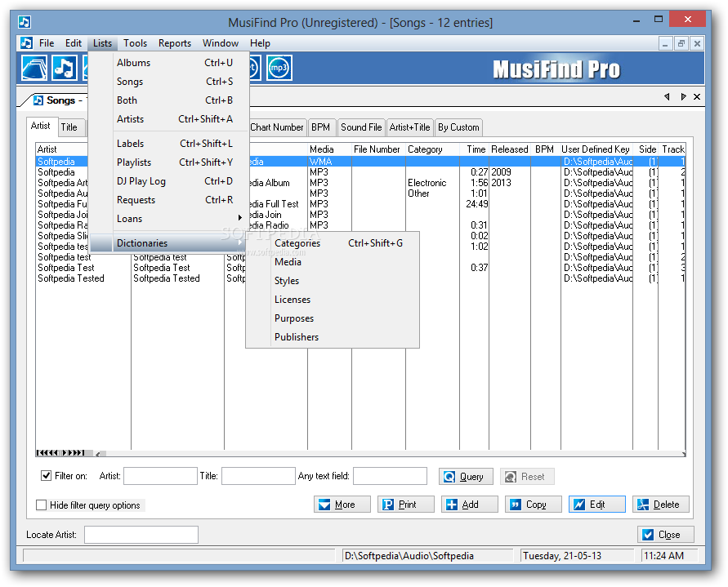Click the Print button P icon

[388, 505]
